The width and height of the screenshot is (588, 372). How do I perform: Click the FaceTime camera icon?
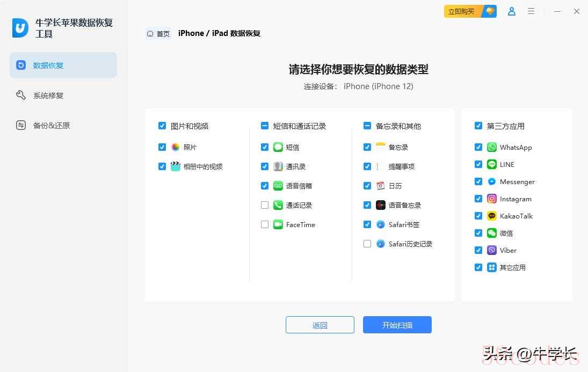(278, 224)
